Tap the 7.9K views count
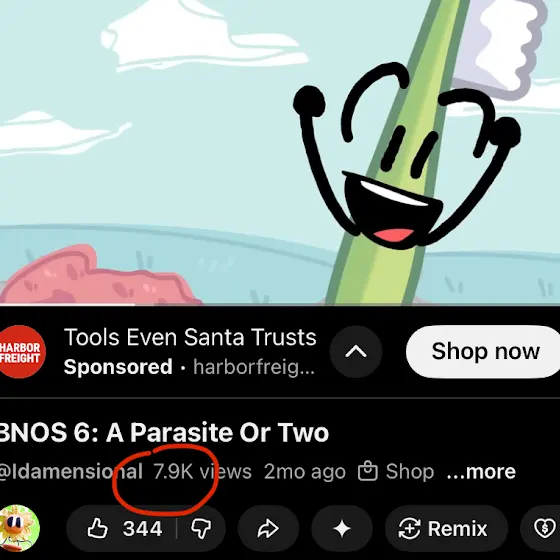560x560 pixels. [x=202, y=471]
